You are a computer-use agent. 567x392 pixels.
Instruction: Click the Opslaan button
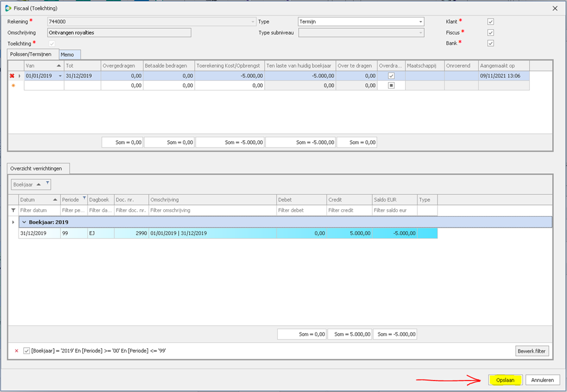[x=505, y=380]
